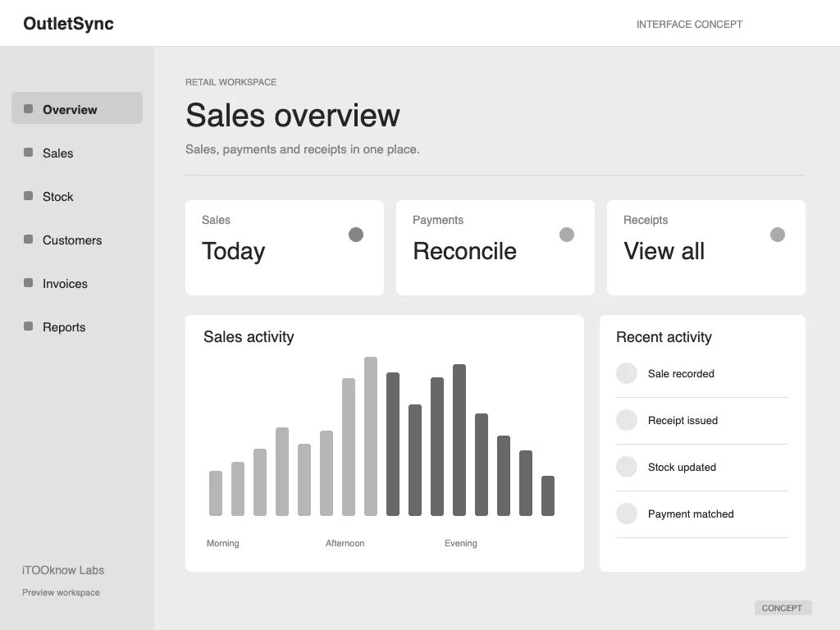Click the INTERFACE CONCEPT header label
This screenshot has width=840, height=630.
(689, 24)
